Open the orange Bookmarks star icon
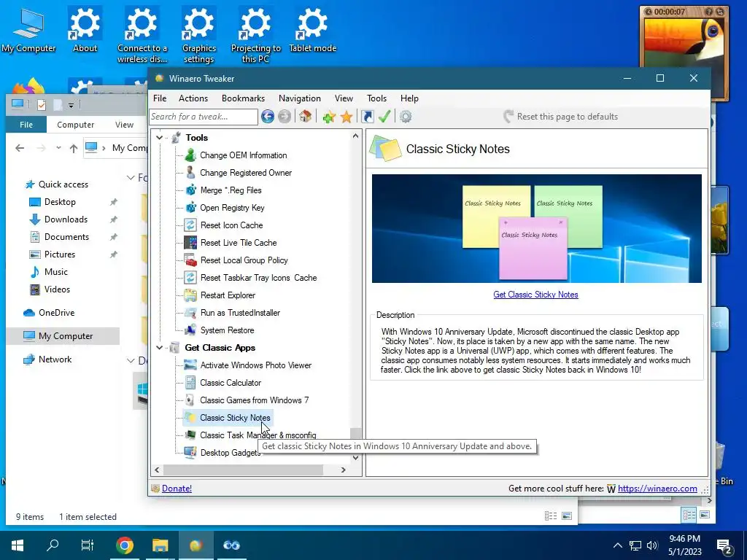Viewport: 747px width, 560px height. 347,117
